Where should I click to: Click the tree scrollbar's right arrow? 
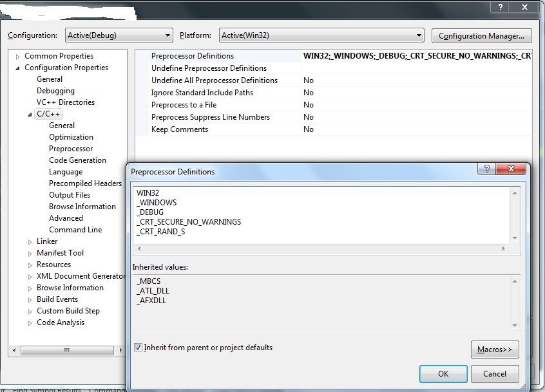pyautogui.click(x=120, y=350)
